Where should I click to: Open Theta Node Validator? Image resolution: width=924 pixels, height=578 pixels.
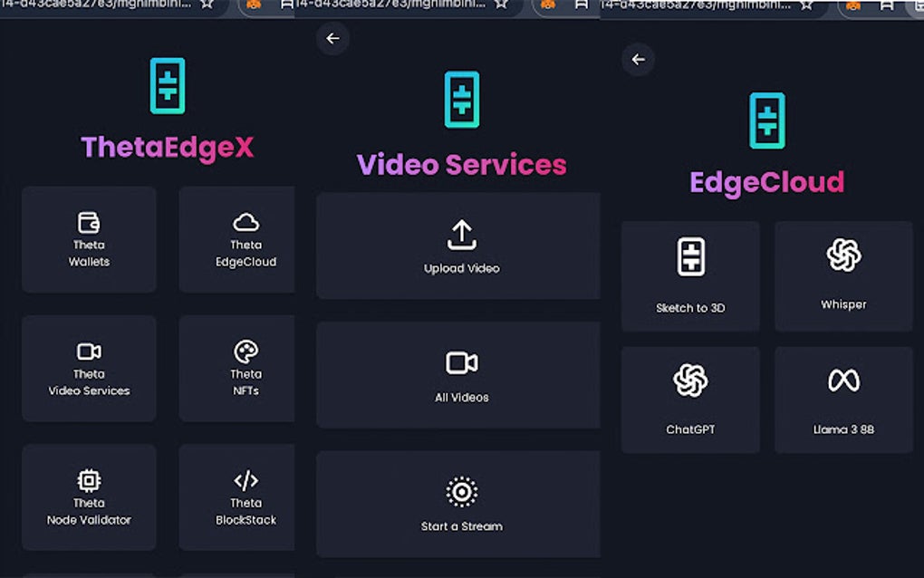click(x=88, y=496)
